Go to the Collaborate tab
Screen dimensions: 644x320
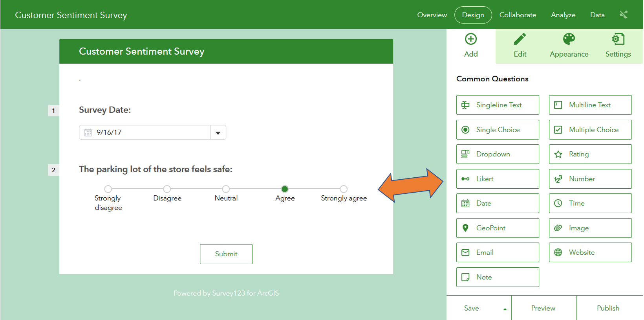coord(518,15)
